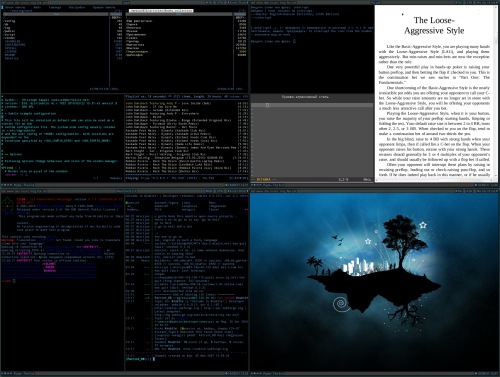Select the highlighted John Dahlback 'Love Inside (Dub)' track
Image resolution: width=500 pixels, height=377 pixels.
[168, 103]
